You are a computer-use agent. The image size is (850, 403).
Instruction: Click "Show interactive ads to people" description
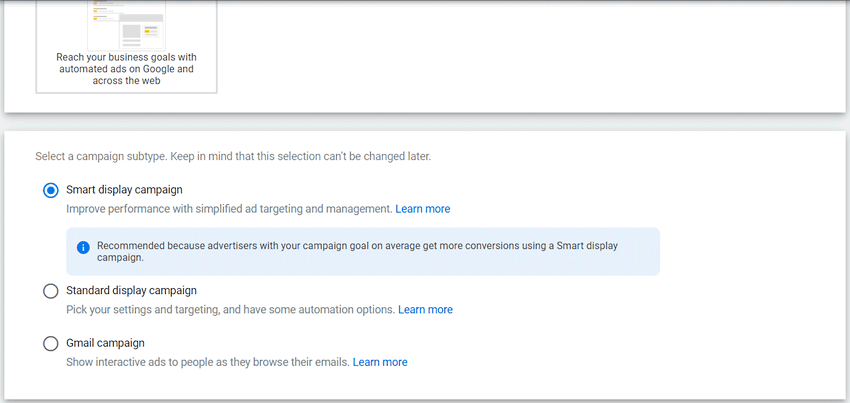(208, 362)
